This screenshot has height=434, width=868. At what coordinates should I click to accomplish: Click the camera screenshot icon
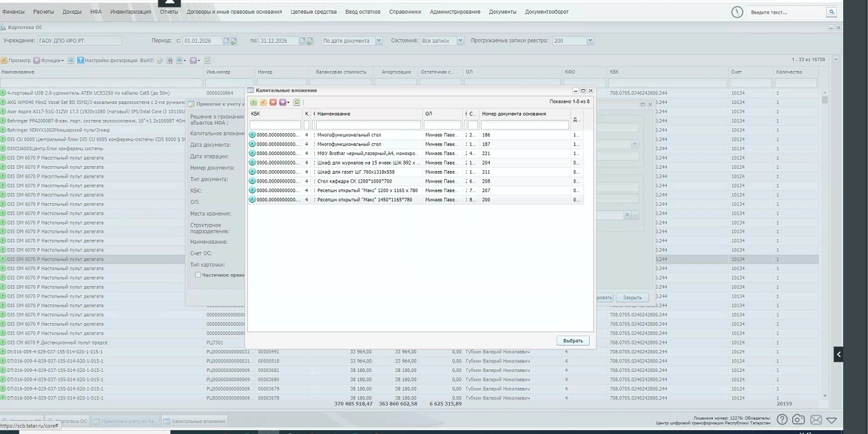[x=798, y=420]
